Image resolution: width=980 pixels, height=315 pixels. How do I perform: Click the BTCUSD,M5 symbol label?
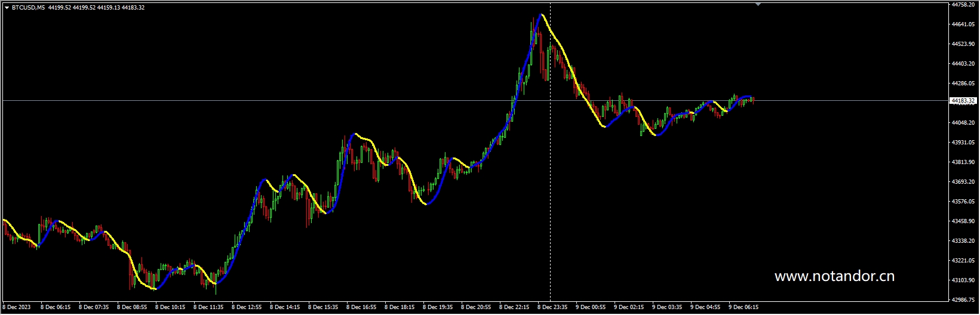(28, 8)
